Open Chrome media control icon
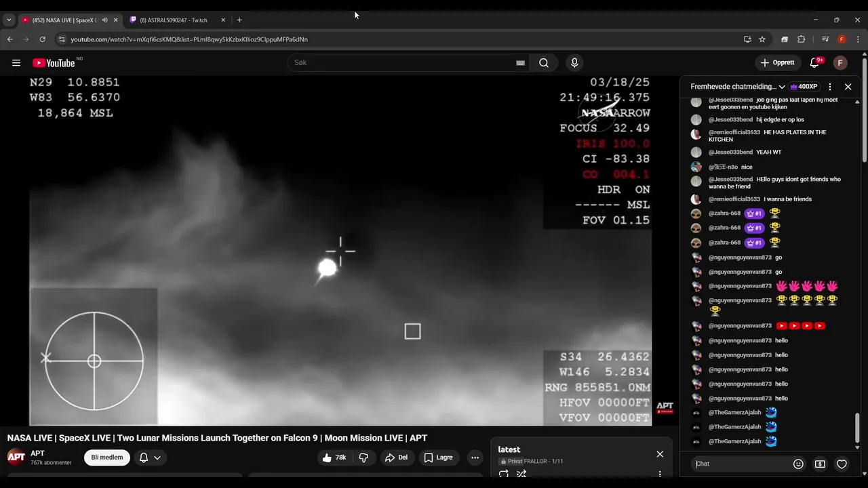Viewport: 868px width, 488px height. coord(825,39)
